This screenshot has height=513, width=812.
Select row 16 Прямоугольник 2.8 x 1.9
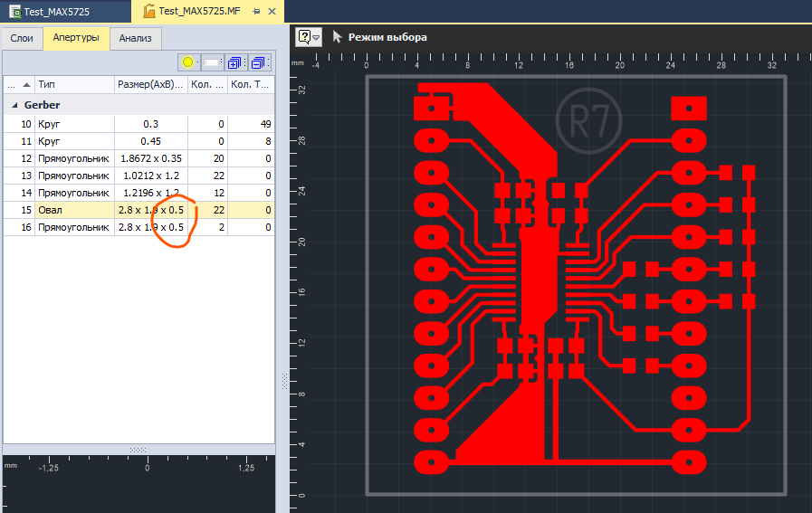[x=72, y=227]
